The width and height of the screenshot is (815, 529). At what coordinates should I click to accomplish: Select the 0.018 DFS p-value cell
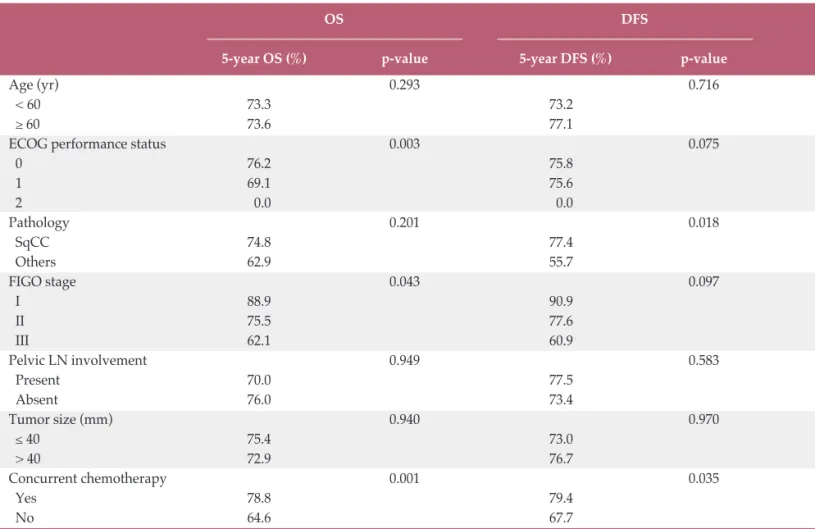click(704, 222)
